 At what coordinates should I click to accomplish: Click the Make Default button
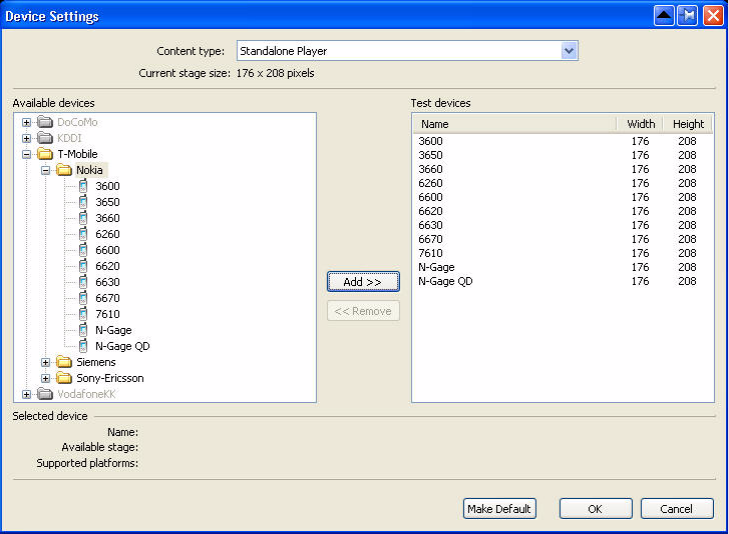(500, 509)
